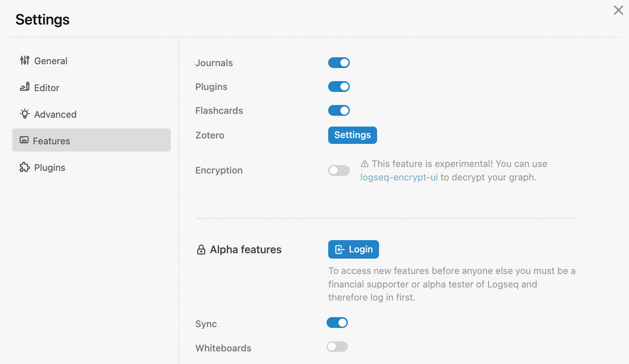The image size is (629, 364).
Task: Disable Sync
Action: (337, 323)
